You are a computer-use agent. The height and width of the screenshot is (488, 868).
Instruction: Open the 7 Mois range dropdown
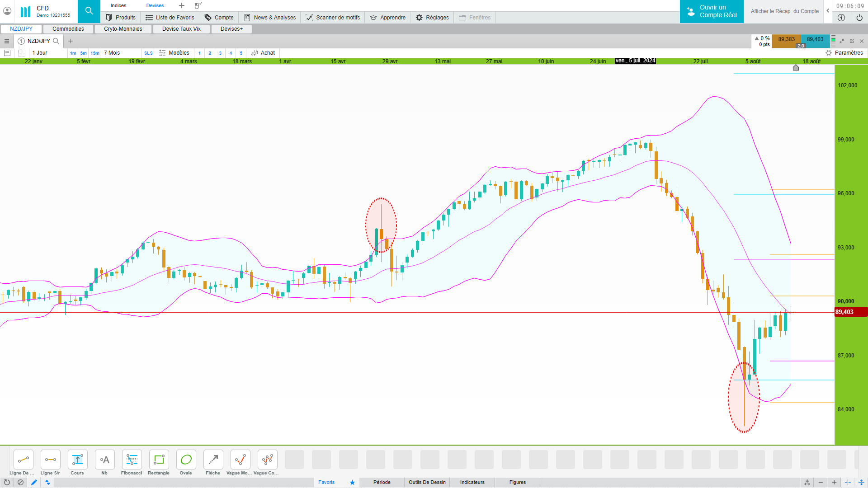pos(112,53)
